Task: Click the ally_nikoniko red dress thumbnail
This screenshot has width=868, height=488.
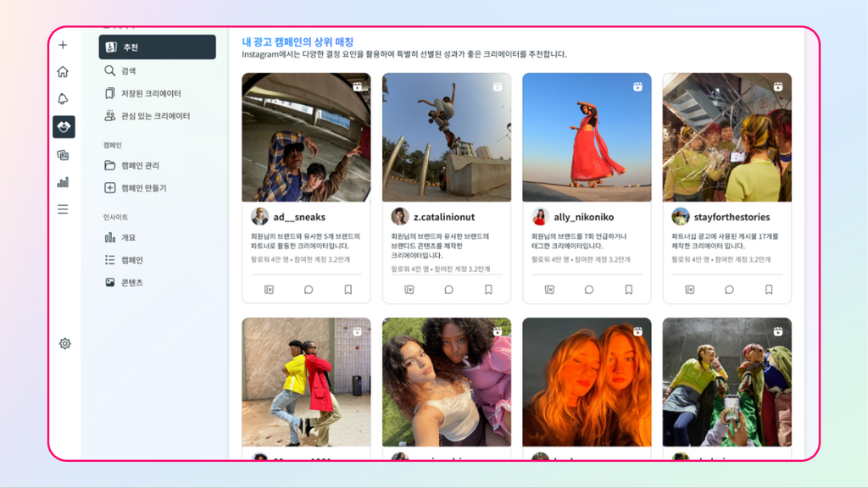Action: [587, 137]
